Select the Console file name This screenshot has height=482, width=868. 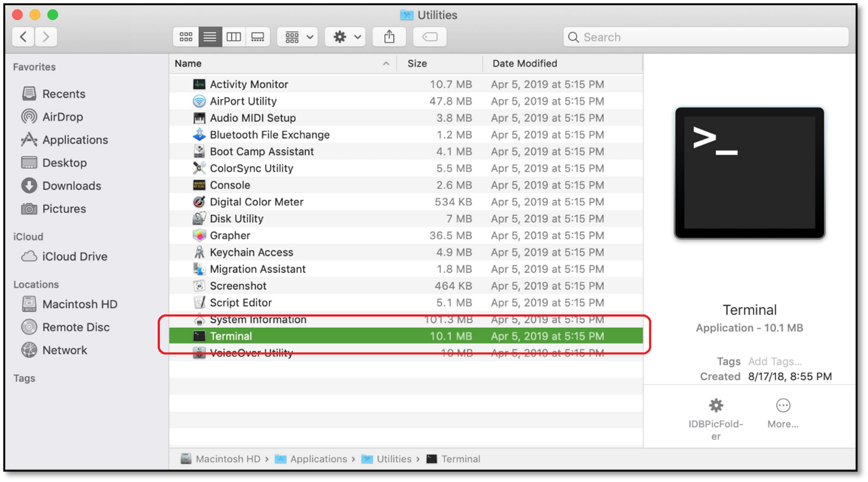pyautogui.click(x=230, y=185)
